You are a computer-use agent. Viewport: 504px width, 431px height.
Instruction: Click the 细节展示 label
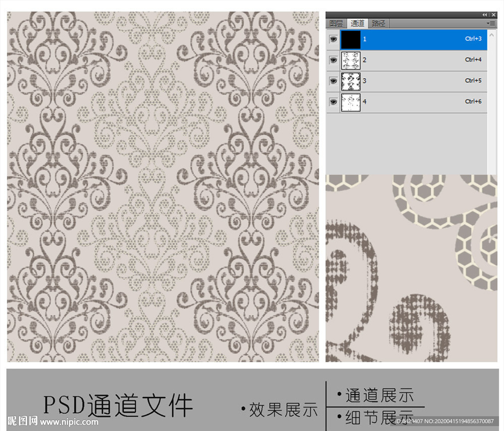pyautogui.click(x=379, y=417)
